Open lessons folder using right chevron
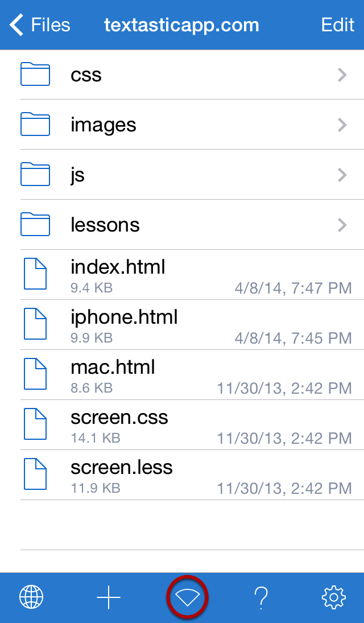Viewport: 364px width, 623px height. pyautogui.click(x=342, y=225)
